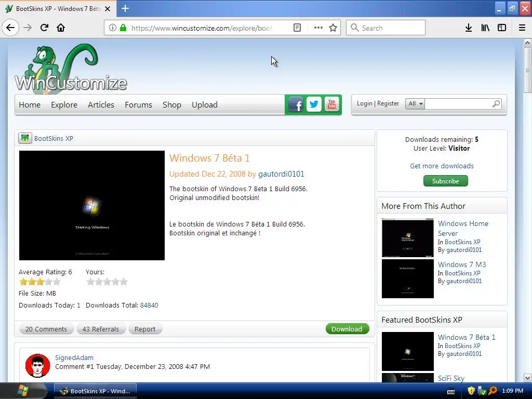
Task: Open the Articles menu item
Action: tap(101, 105)
